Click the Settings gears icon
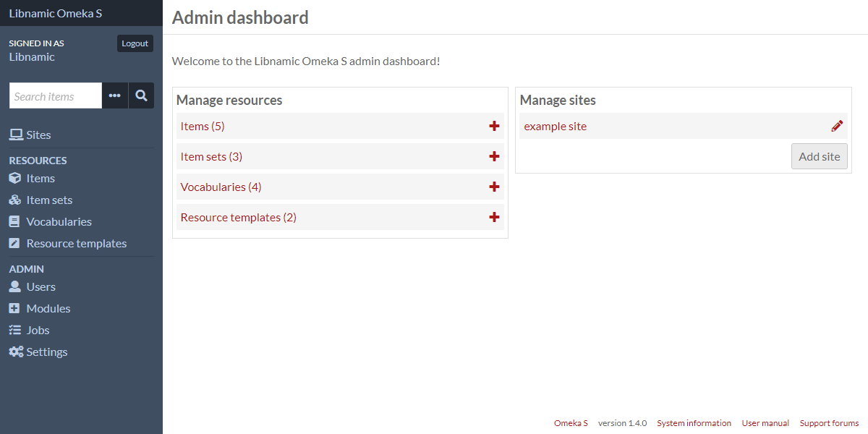The height and width of the screenshot is (434, 868). point(16,352)
